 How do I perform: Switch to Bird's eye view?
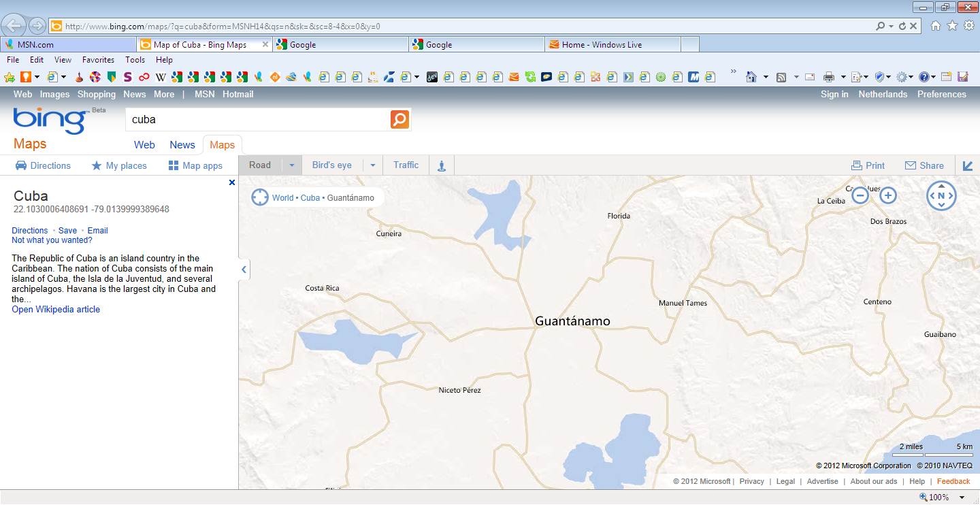(332, 165)
